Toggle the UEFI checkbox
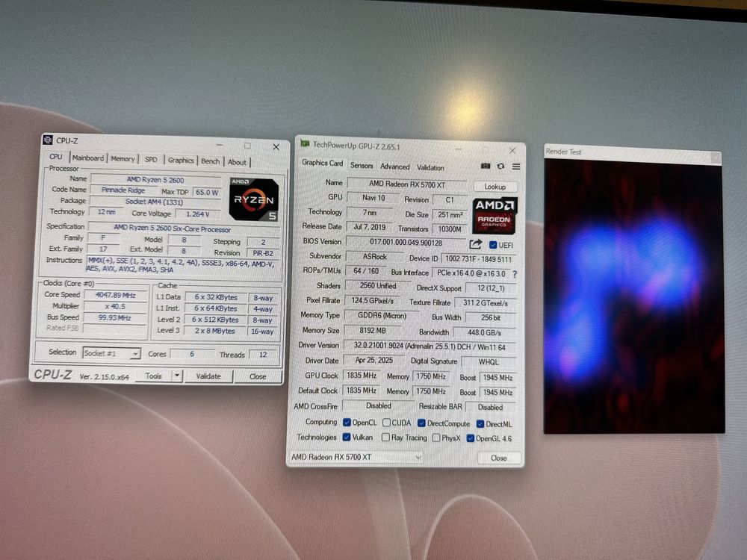This screenshot has height=560, width=747. 493,245
